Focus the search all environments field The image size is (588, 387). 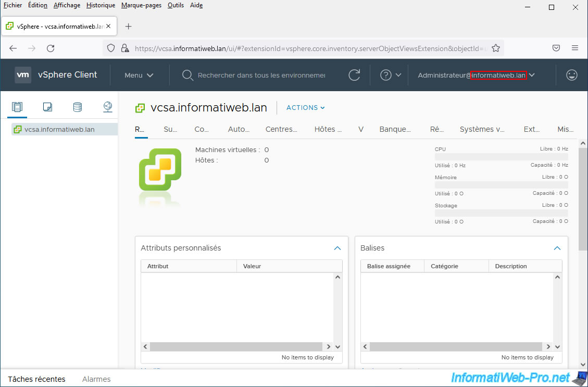pos(261,76)
